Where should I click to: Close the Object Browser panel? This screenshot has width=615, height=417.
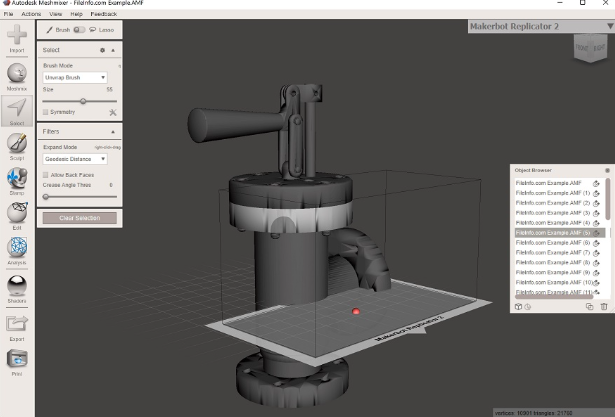point(607,170)
